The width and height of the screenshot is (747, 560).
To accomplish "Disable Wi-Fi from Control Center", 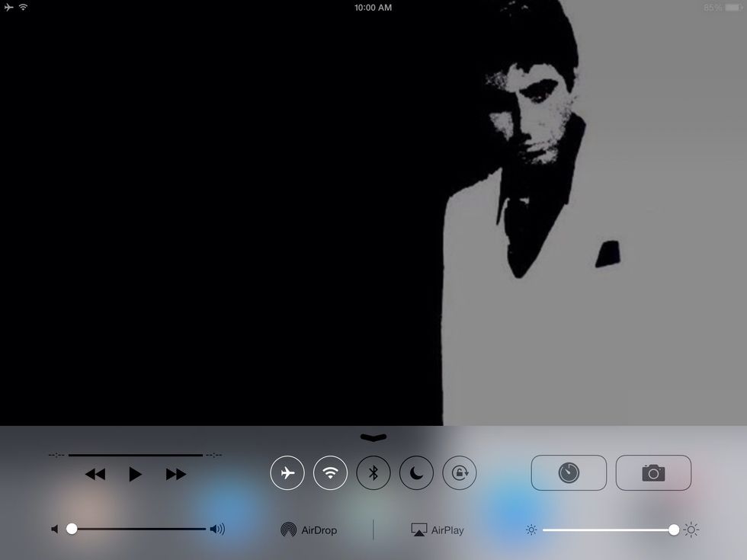I will [x=330, y=472].
